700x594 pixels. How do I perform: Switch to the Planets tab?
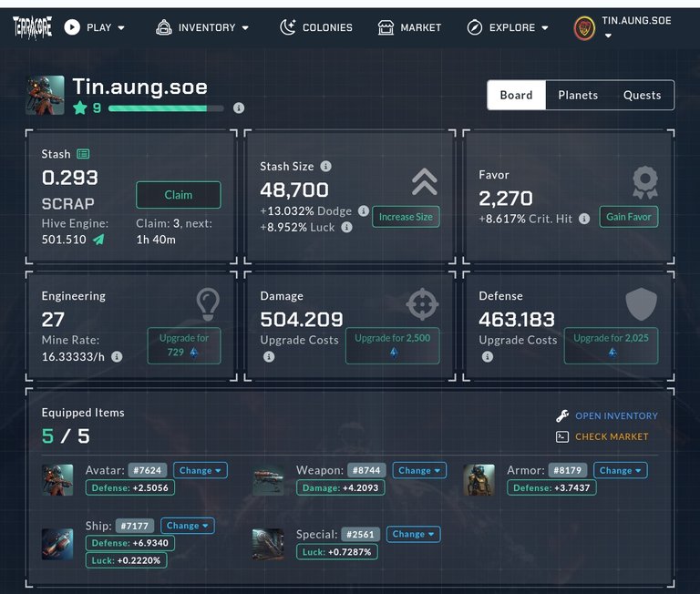pos(578,95)
